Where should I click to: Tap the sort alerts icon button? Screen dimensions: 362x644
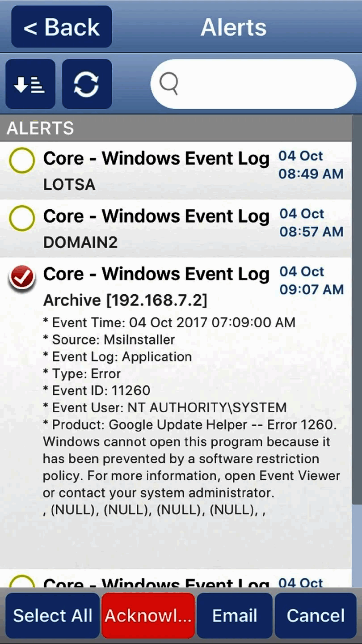tap(30, 84)
